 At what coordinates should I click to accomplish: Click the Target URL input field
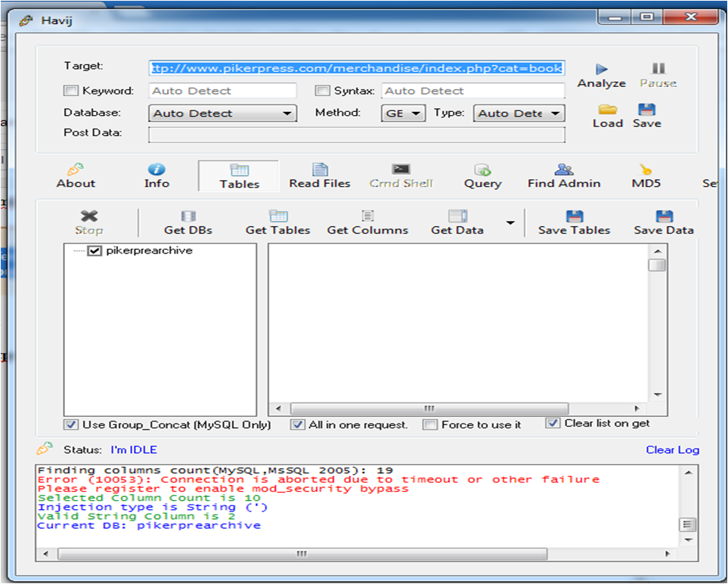357,68
